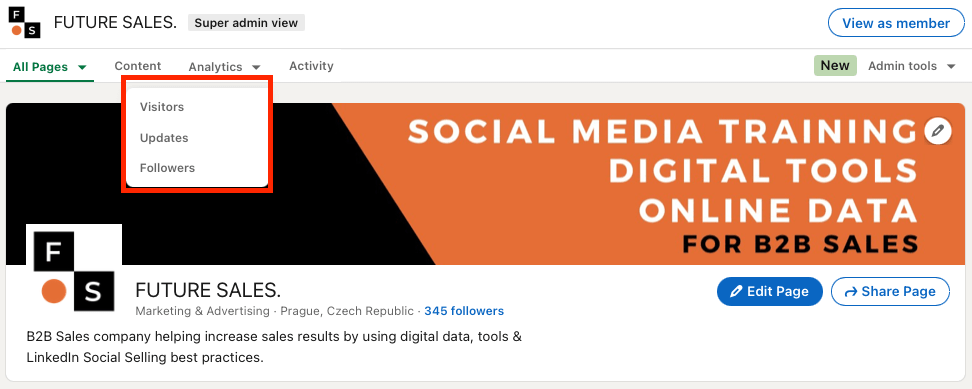Click the Edit Page button
The image size is (972, 389).
(769, 292)
